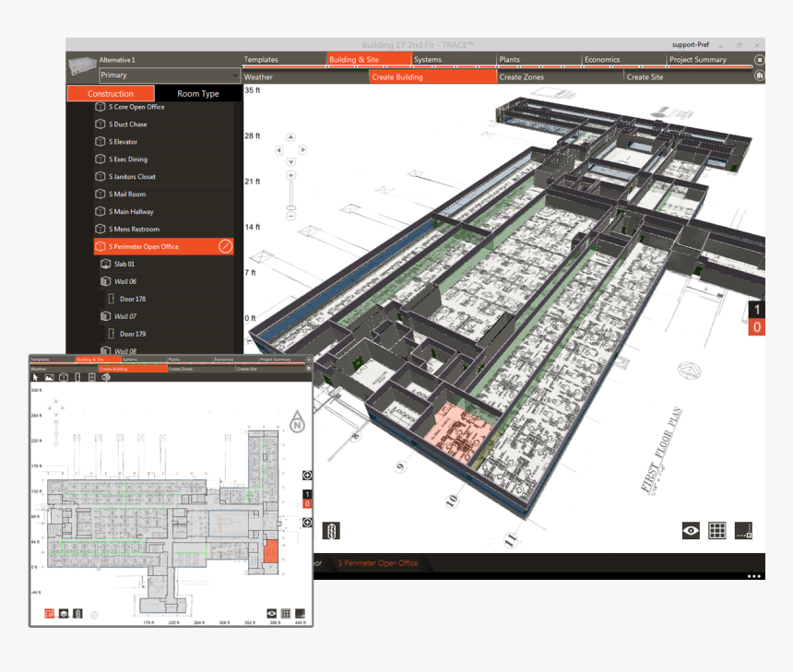Click the round close icon beside Project Summary
The image size is (793, 672).
[759, 60]
